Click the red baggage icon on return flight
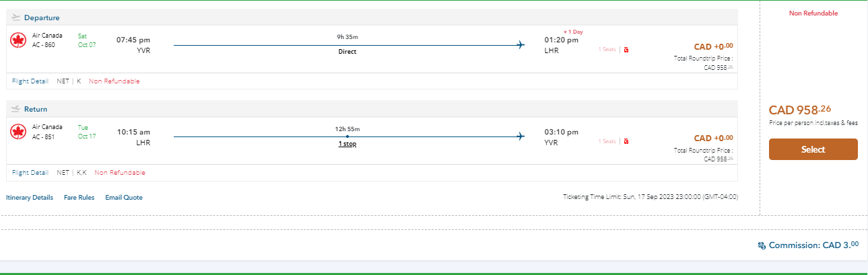This screenshot has width=868, height=275. click(x=626, y=141)
